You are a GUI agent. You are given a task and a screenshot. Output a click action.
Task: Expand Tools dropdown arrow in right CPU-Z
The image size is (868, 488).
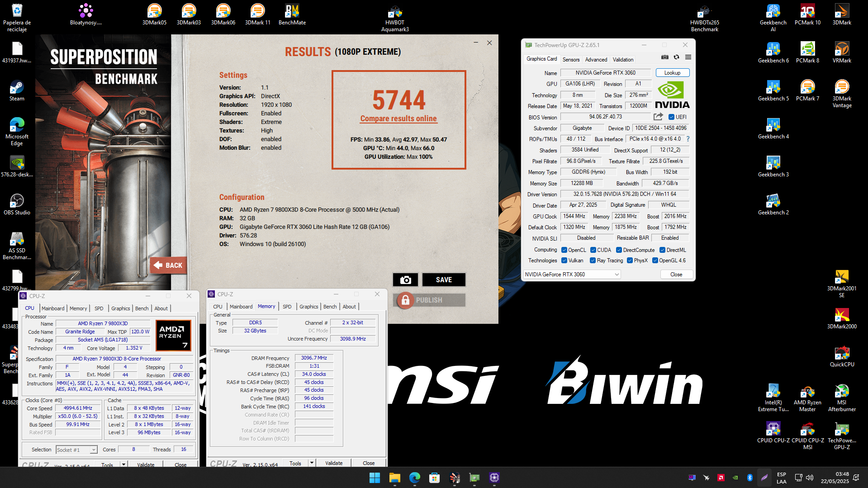click(x=311, y=463)
